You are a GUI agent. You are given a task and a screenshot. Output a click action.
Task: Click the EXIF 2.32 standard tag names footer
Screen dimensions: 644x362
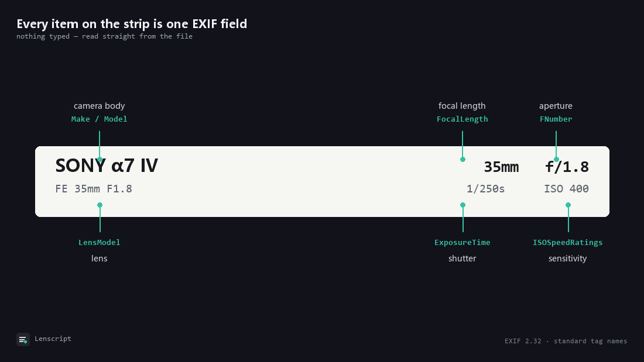click(x=566, y=341)
